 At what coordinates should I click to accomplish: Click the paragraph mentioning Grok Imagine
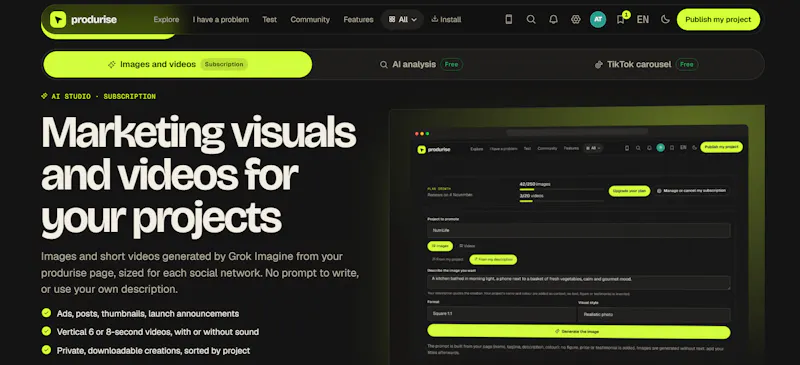click(x=200, y=273)
